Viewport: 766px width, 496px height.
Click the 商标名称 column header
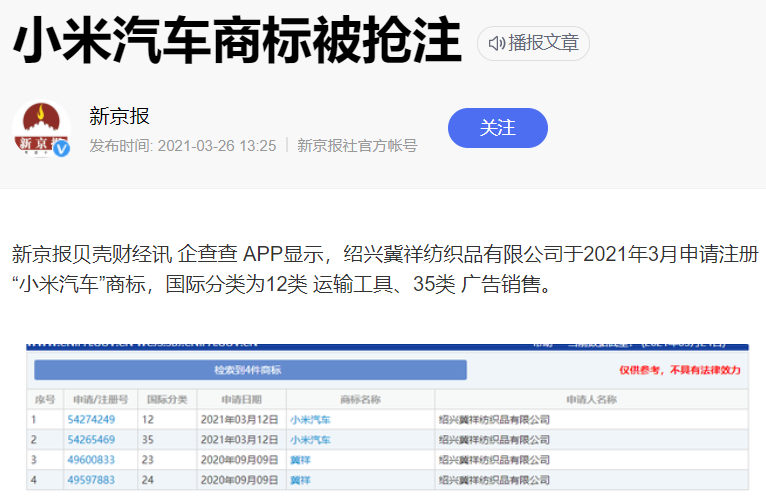(x=360, y=399)
